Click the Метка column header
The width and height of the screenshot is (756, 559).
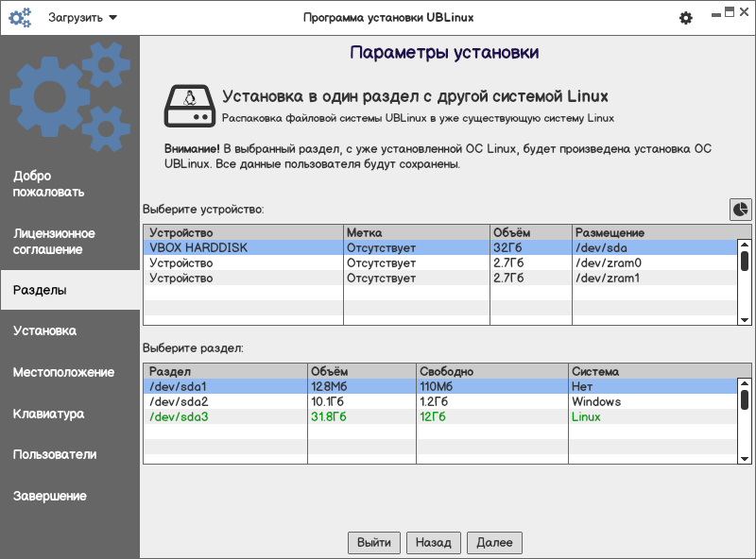pyautogui.click(x=417, y=232)
